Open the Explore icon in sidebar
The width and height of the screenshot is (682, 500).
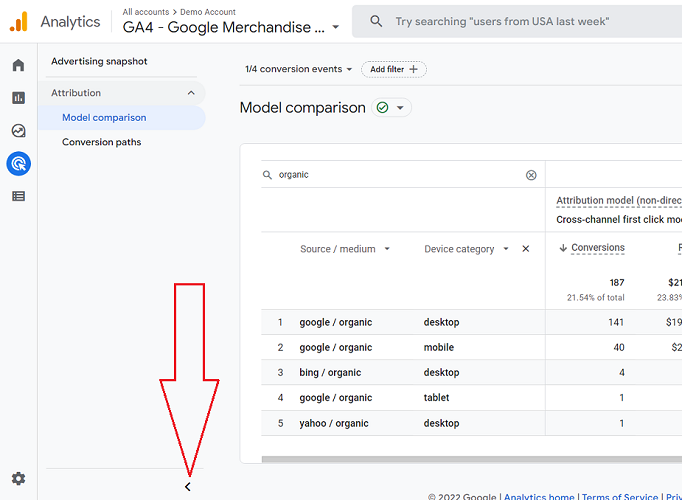click(18, 130)
